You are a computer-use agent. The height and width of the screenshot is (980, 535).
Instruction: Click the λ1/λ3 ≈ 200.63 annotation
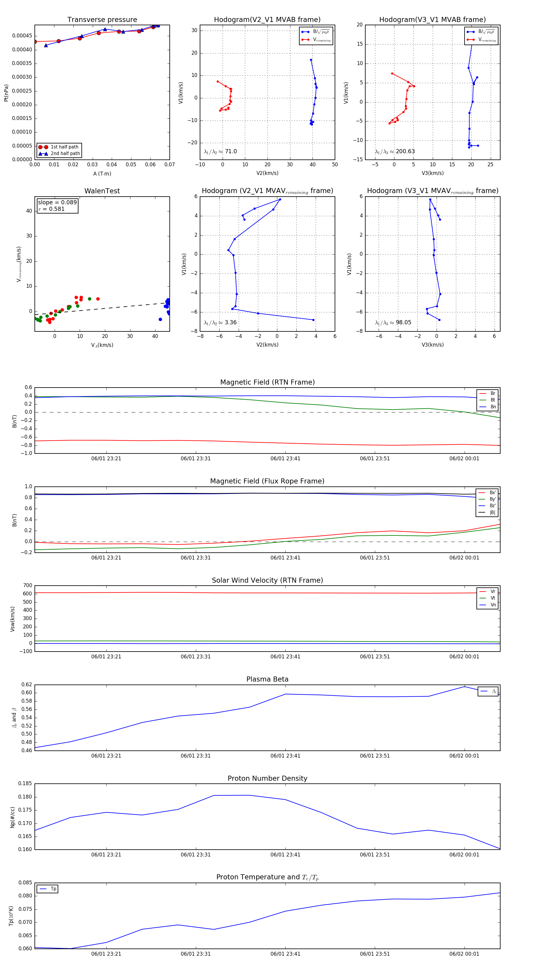tap(394, 151)
